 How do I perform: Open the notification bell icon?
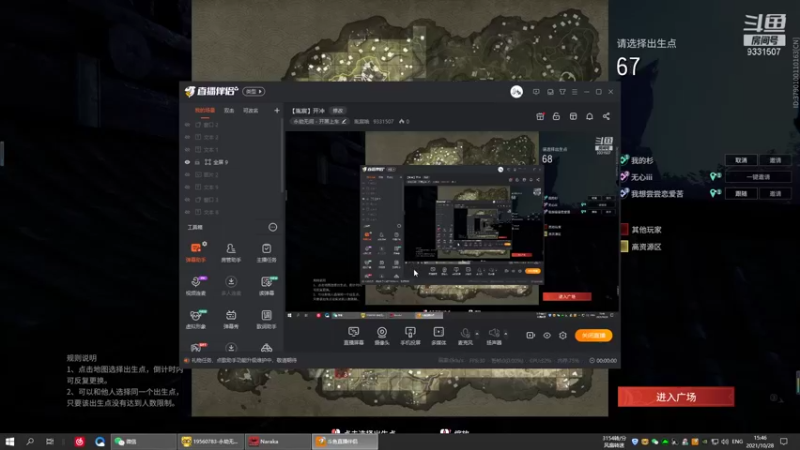pos(589,116)
